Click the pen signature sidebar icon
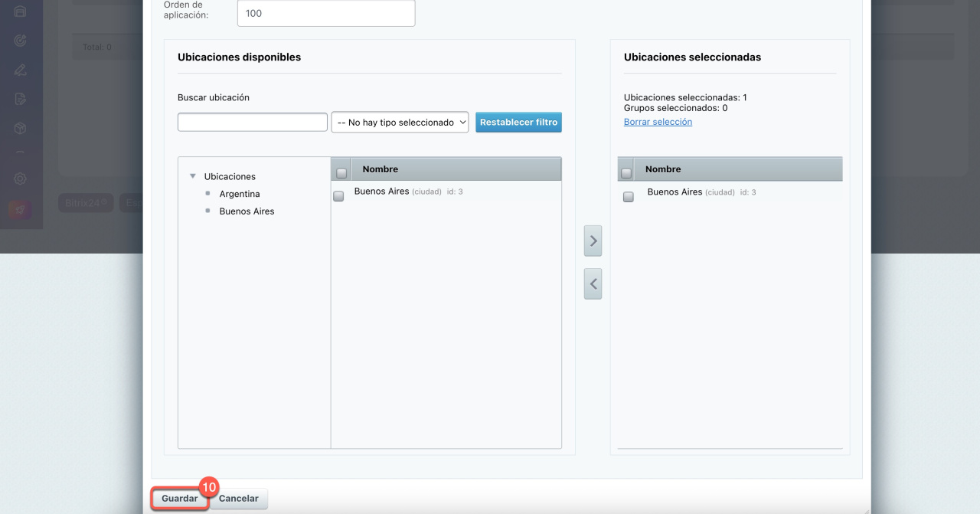 coord(21,70)
